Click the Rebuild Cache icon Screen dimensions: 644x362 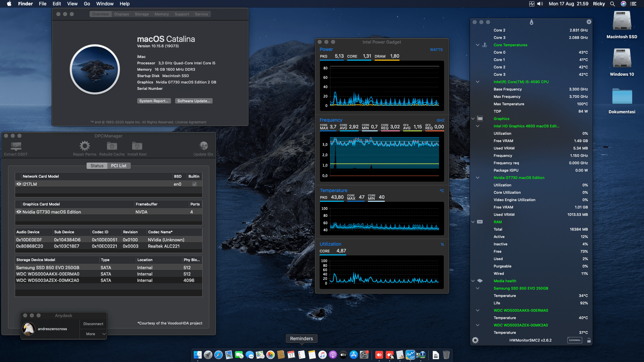click(112, 146)
